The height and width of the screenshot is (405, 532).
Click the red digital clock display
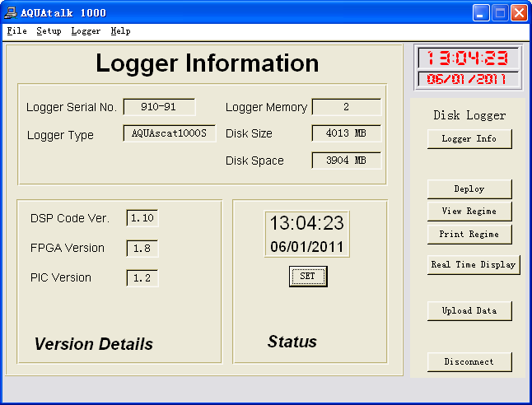pos(469,58)
